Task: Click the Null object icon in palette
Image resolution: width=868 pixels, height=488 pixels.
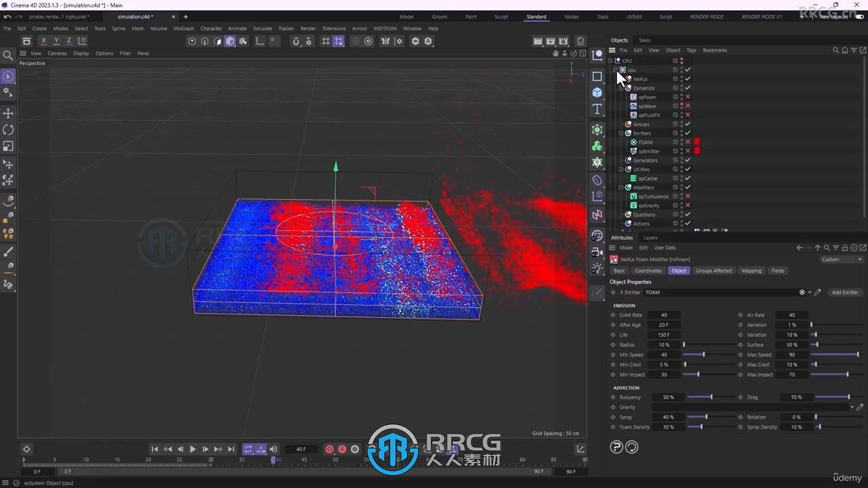Action: pos(597,55)
